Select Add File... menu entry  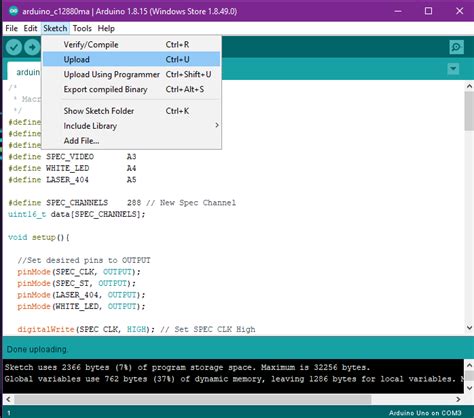131,141
